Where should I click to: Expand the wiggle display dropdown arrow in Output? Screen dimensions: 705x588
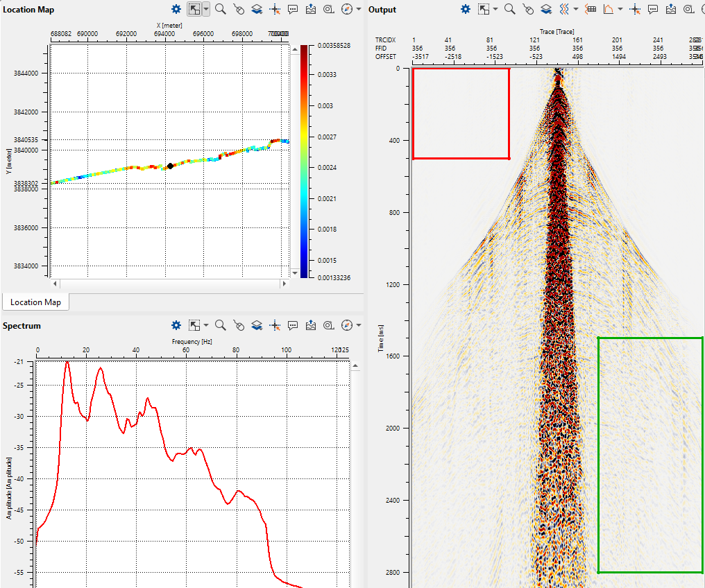click(576, 9)
